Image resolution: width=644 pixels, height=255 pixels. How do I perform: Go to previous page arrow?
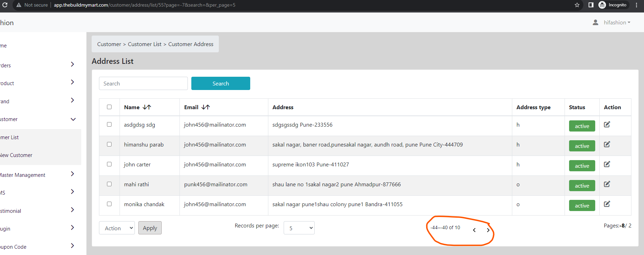[474, 230]
